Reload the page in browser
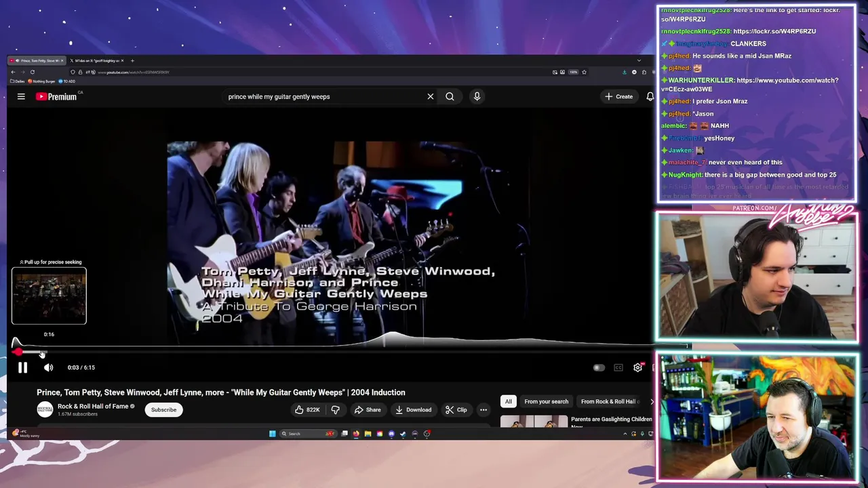Screen dimensions: 868x488 point(32,72)
